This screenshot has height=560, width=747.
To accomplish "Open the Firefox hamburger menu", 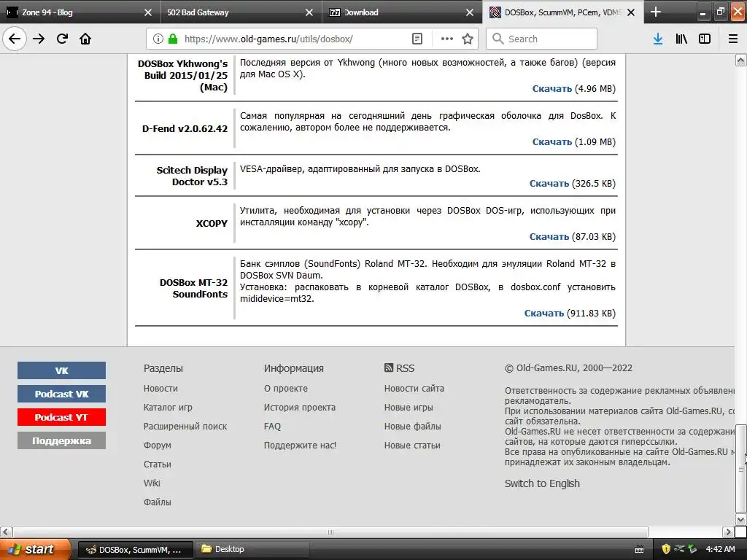I will pos(733,39).
